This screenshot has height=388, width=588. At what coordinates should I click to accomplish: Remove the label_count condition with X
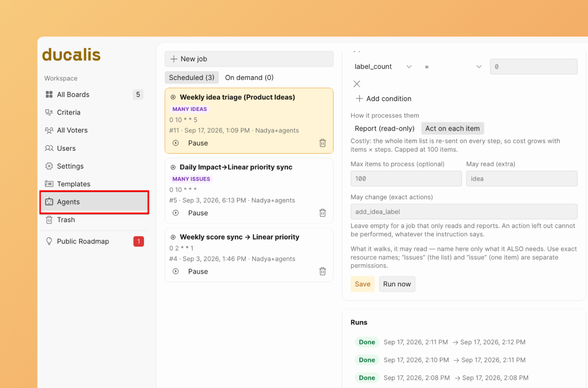click(357, 84)
